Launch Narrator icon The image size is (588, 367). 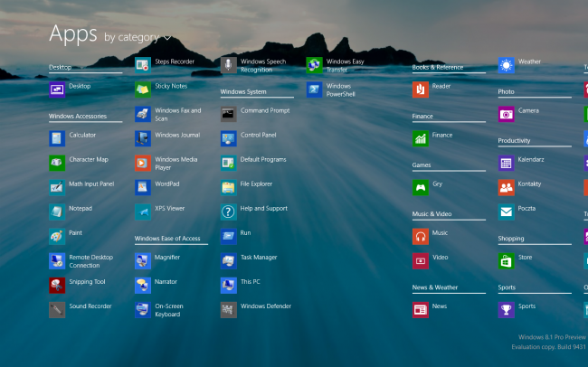143,286
